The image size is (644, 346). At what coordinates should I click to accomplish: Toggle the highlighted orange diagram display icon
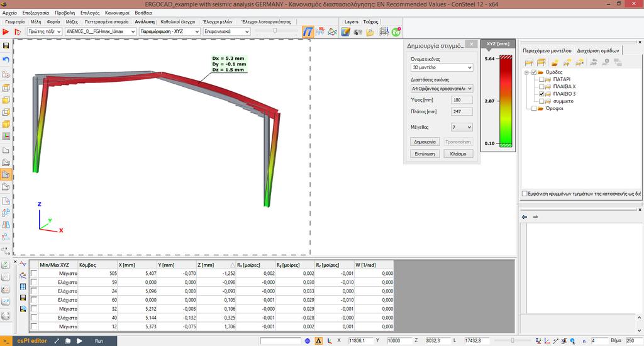pos(308,31)
